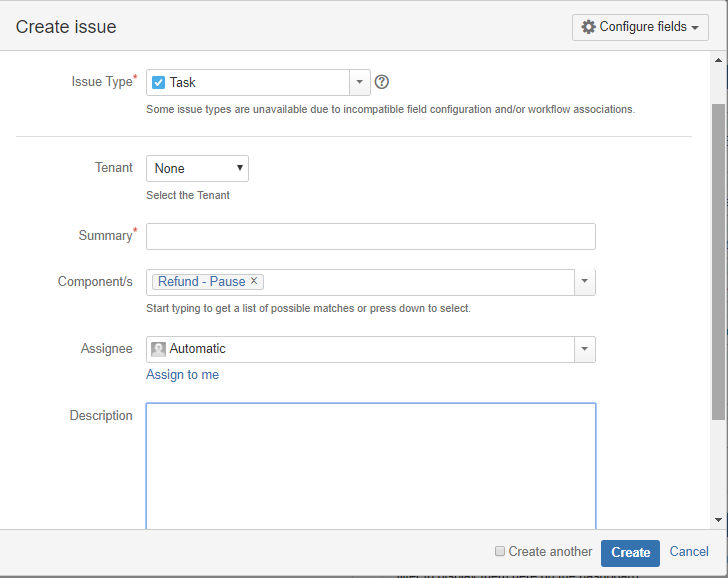The image size is (728, 578).
Task: Click the Component/s input field
Action: [x=420, y=282]
